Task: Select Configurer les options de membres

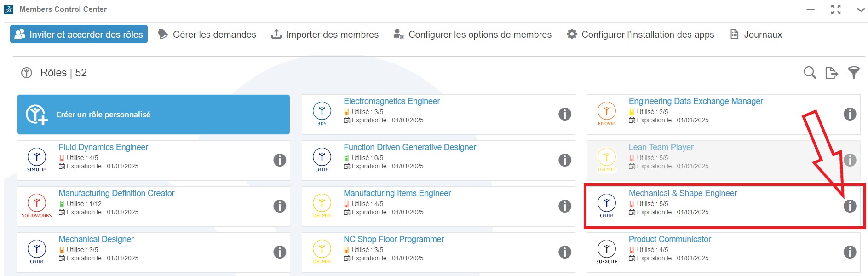Action: coord(472,34)
